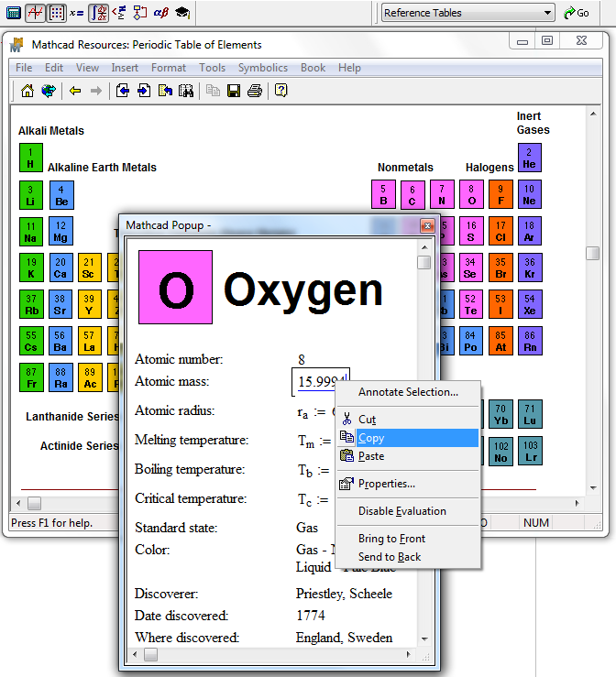Navigate back with yellow arrow
The image size is (616, 677).
(75, 91)
